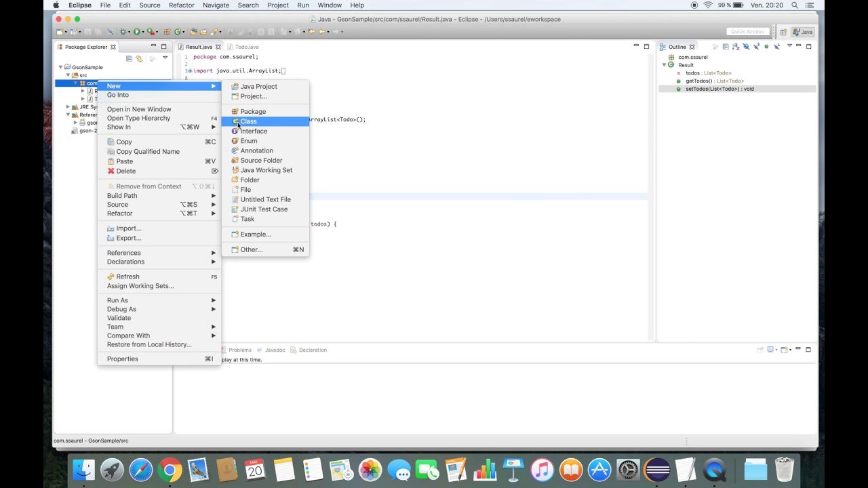The height and width of the screenshot is (488, 868).
Task: Choose Interface from the New submenu
Action: coord(265,131)
